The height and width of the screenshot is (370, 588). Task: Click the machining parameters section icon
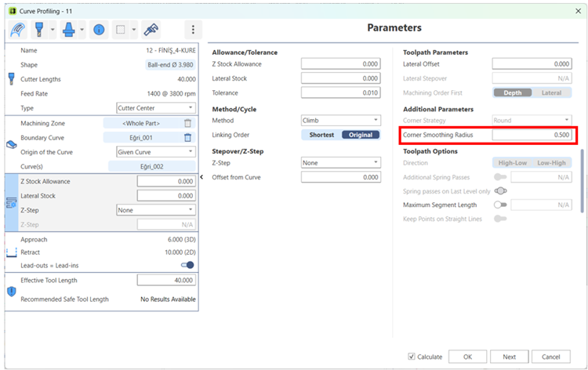(x=12, y=203)
